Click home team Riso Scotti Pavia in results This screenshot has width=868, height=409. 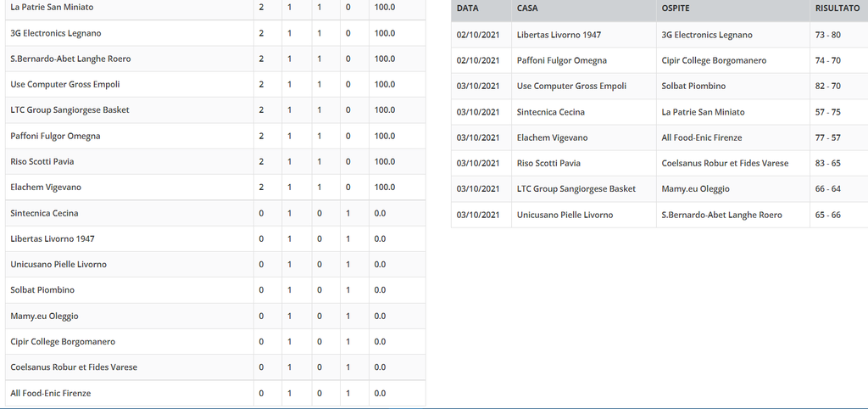coord(548,163)
